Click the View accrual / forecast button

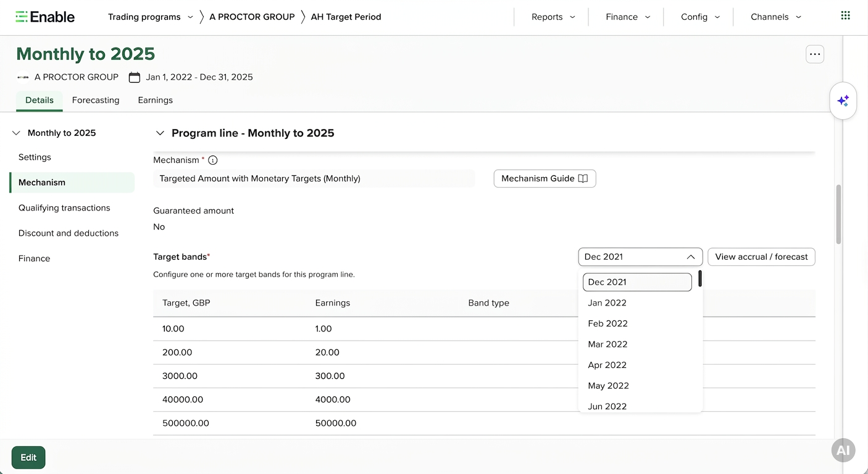click(761, 257)
